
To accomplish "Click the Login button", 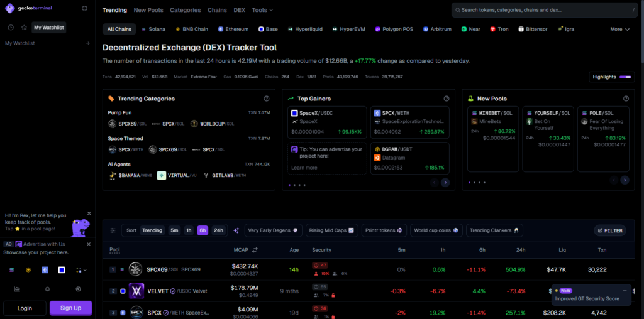I will coord(25,308).
